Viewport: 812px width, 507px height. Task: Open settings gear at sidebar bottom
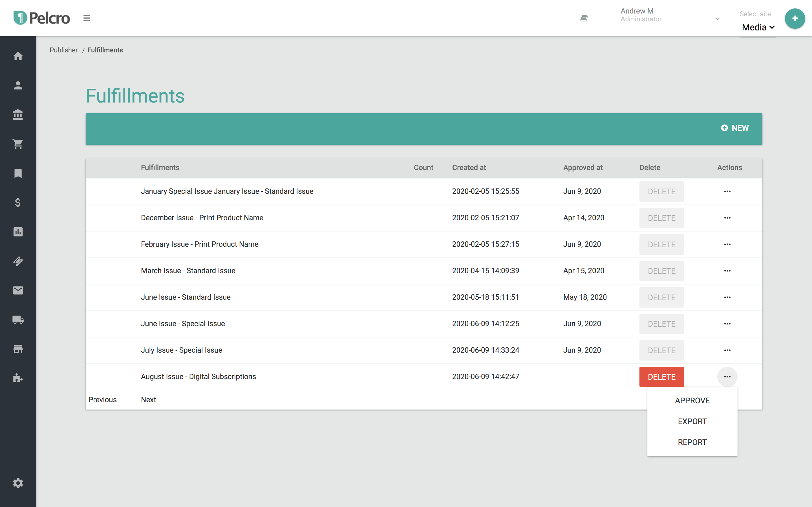[18, 483]
